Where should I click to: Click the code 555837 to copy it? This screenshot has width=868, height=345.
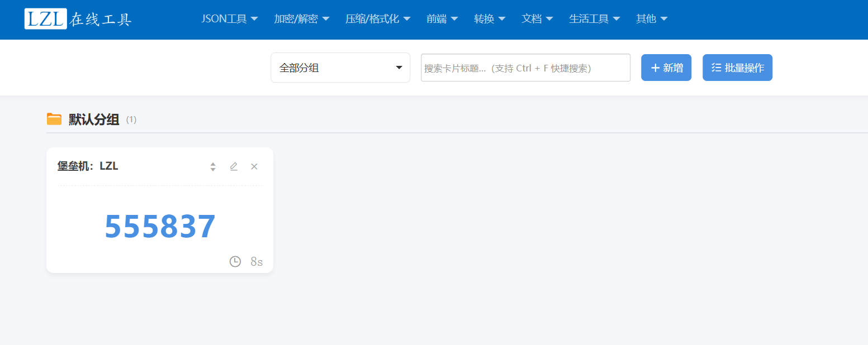[160, 226]
